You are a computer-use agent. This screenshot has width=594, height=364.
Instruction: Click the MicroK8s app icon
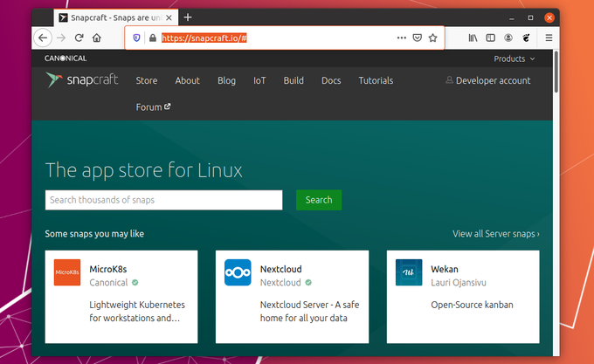point(67,272)
